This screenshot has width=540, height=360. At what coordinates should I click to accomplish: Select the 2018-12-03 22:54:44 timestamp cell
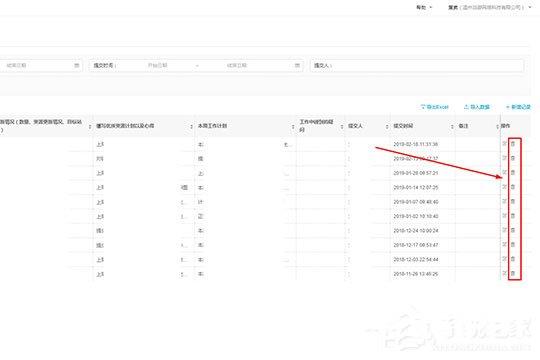pos(416,259)
